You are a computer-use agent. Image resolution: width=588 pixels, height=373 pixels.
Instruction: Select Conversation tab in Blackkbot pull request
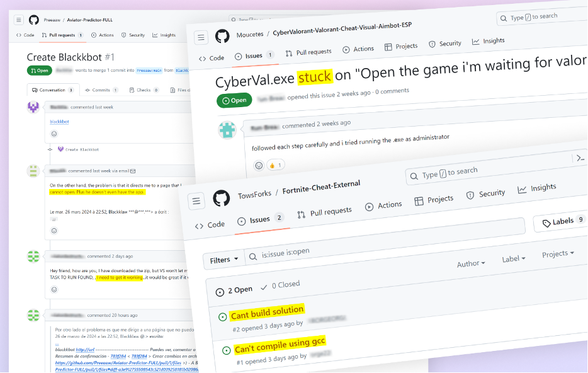53,90
